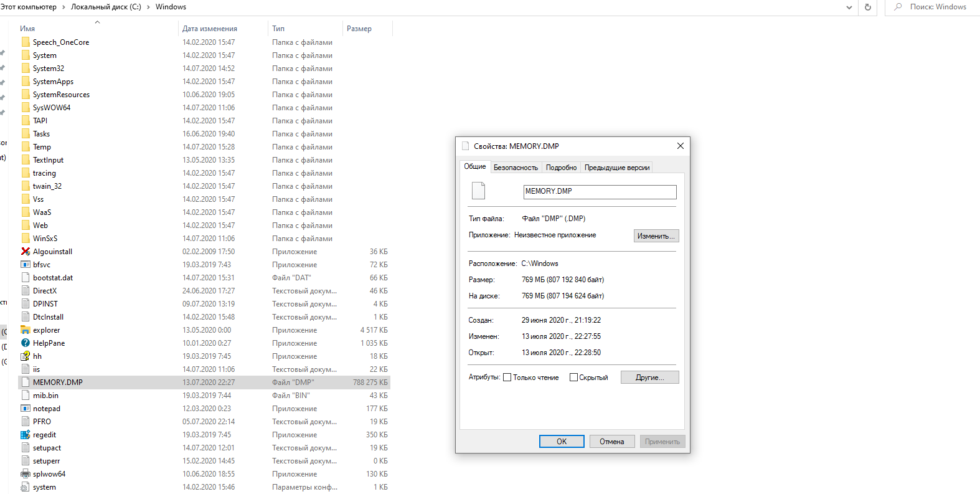Click the MEMORY.DMP filename input field
980x494 pixels.
(600, 192)
